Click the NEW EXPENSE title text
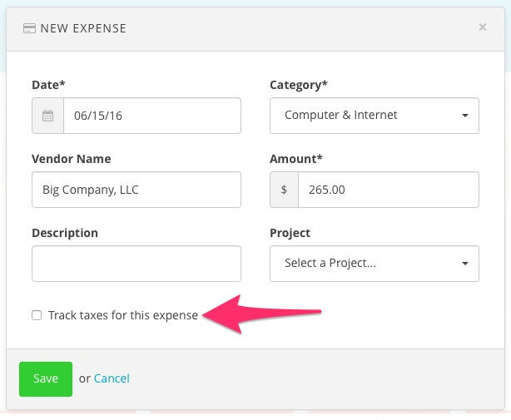511x420 pixels. pyautogui.click(x=83, y=28)
